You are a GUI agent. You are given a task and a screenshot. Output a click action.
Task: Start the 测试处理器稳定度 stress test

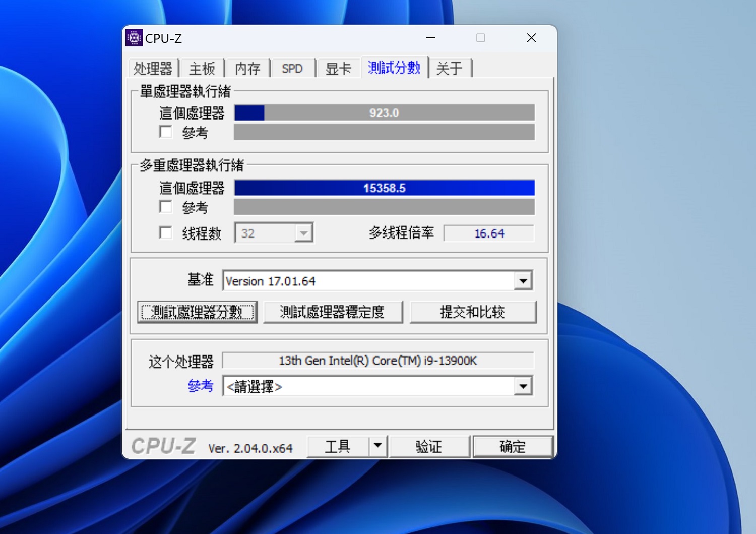tap(333, 312)
